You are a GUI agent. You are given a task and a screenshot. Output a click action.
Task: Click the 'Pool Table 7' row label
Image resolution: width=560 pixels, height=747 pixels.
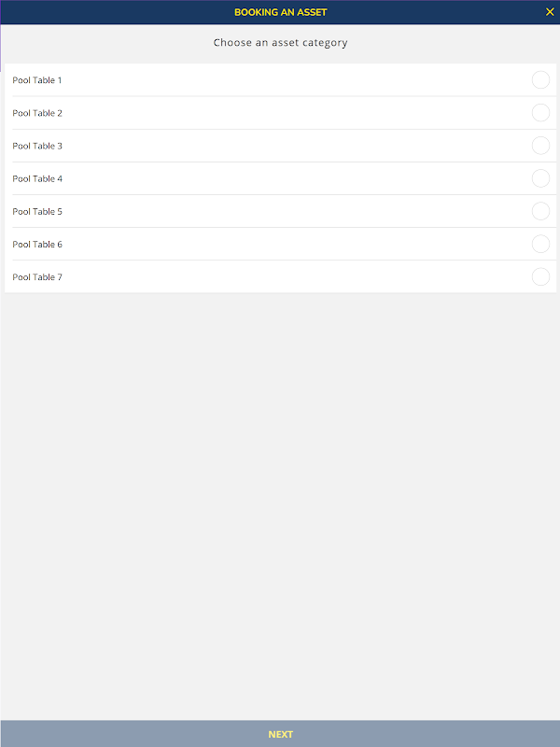(37, 277)
